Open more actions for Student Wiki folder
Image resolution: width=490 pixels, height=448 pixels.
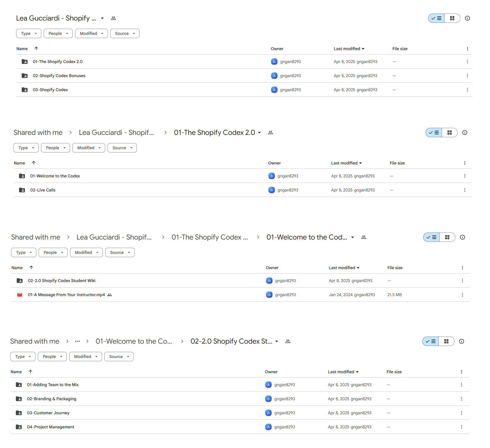point(462,281)
